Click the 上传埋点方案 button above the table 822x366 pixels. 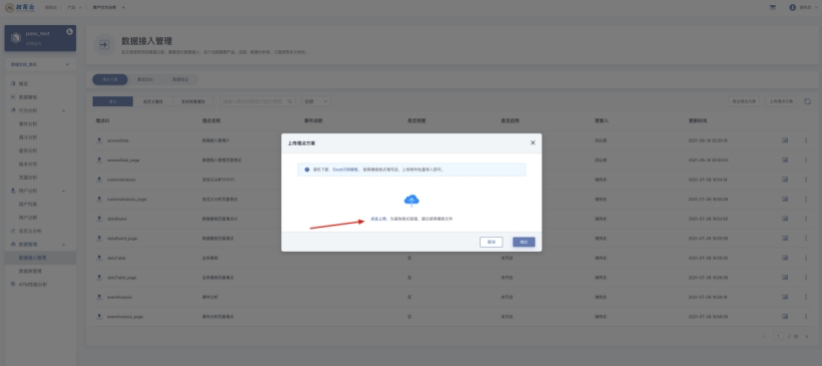(x=781, y=101)
